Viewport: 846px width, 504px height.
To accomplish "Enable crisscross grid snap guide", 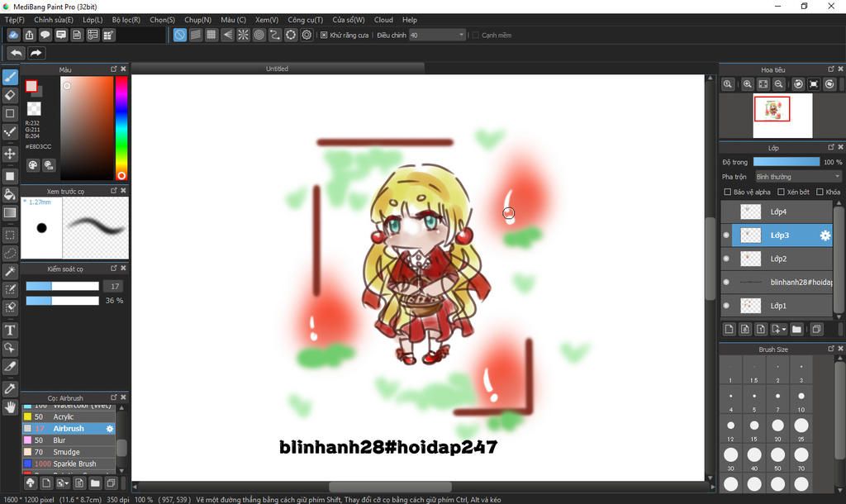I will point(211,35).
